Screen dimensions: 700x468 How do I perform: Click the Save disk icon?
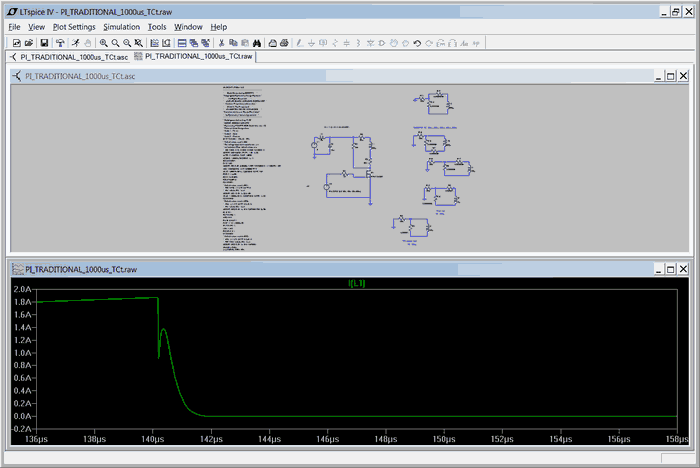[44, 43]
